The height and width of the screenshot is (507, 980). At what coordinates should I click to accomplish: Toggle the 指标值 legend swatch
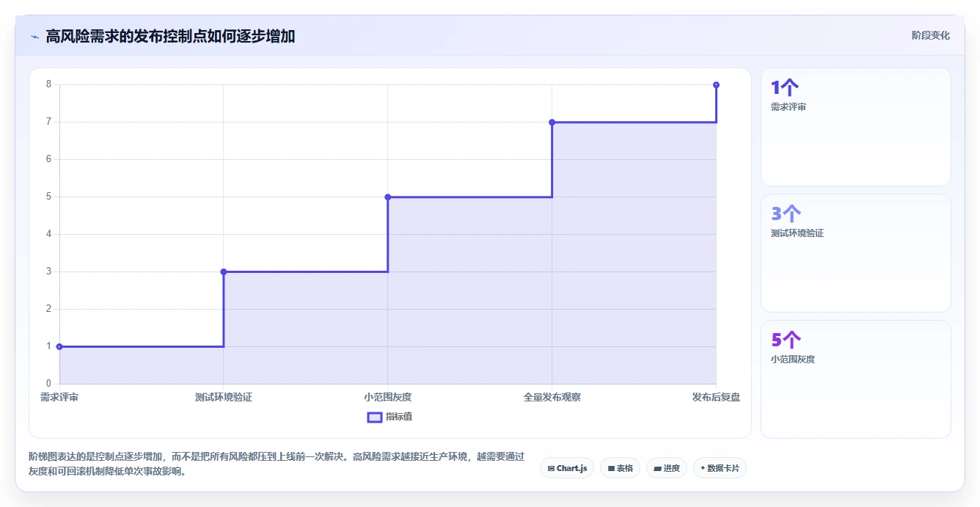(x=374, y=417)
